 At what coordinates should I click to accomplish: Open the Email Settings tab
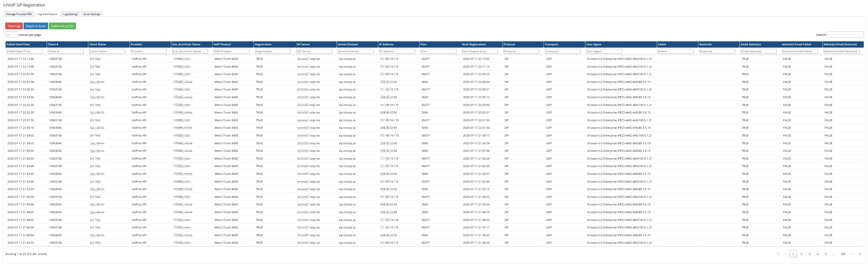coord(92,14)
